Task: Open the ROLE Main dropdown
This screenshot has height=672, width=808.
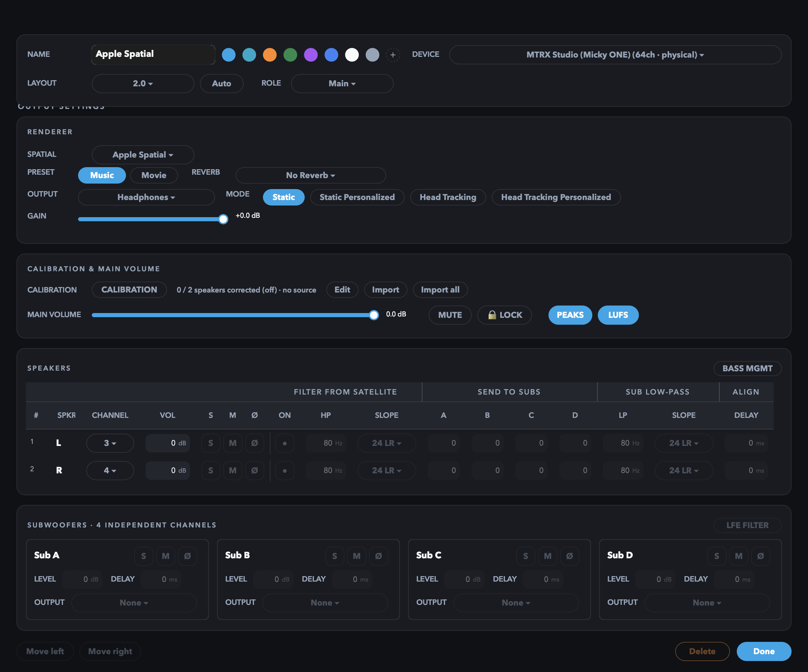Action: coord(342,84)
